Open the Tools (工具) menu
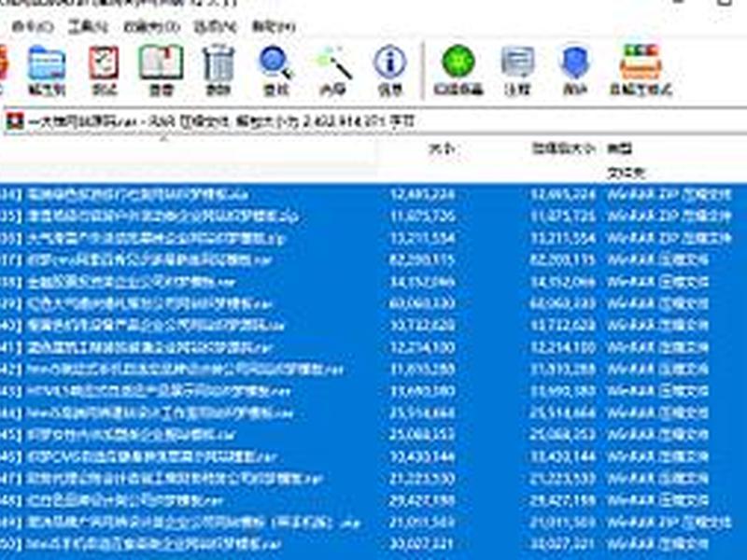The image size is (747, 560). [88, 27]
